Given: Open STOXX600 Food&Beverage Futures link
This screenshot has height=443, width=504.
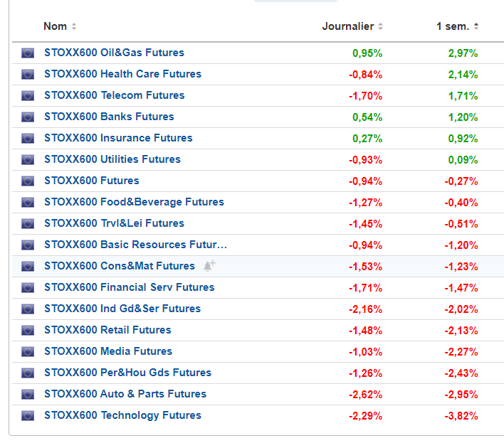Looking at the screenshot, I should click(x=134, y=202).
